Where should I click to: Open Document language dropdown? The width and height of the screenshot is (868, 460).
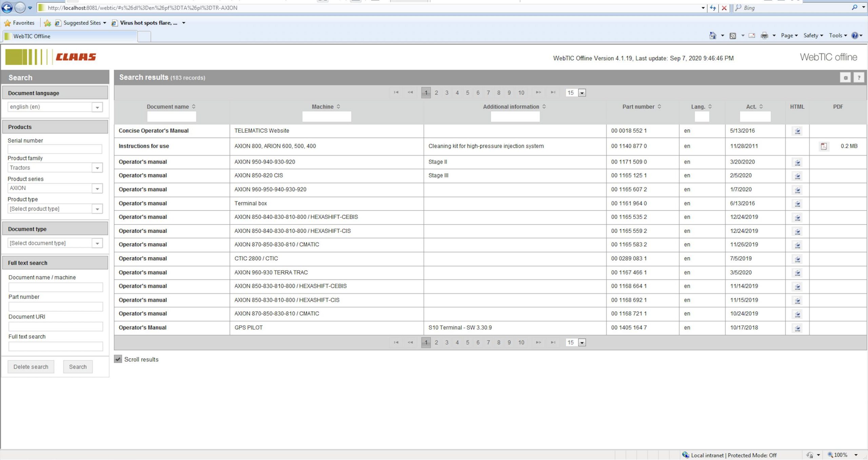coord(97,107)
